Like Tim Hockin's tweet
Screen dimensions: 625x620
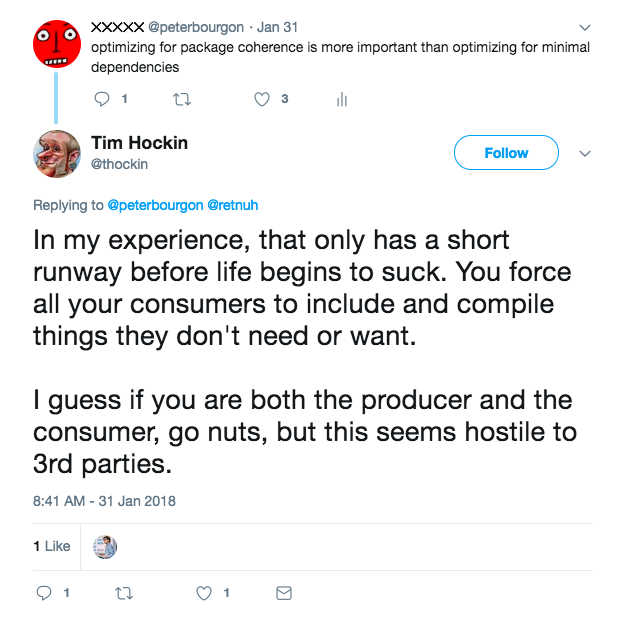(204, 593)
